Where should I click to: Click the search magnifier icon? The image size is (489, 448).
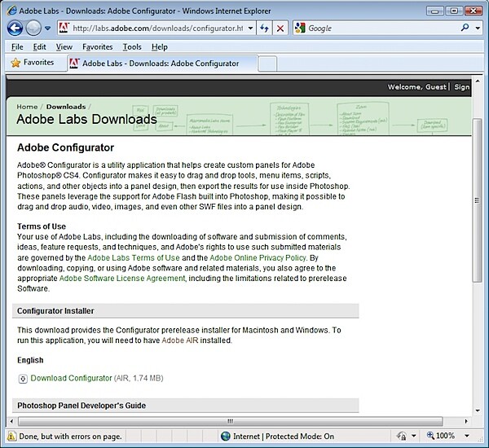(x=465, y=28)
